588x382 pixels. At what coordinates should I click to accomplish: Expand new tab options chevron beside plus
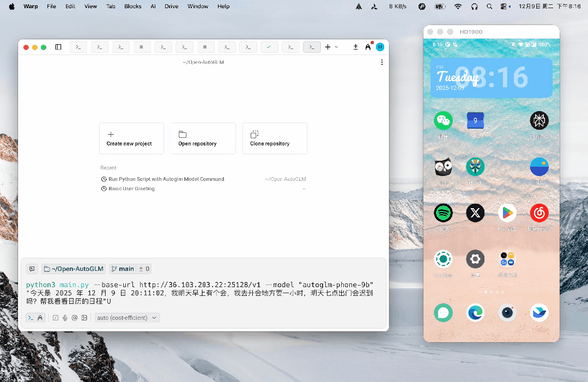[336, 47]
